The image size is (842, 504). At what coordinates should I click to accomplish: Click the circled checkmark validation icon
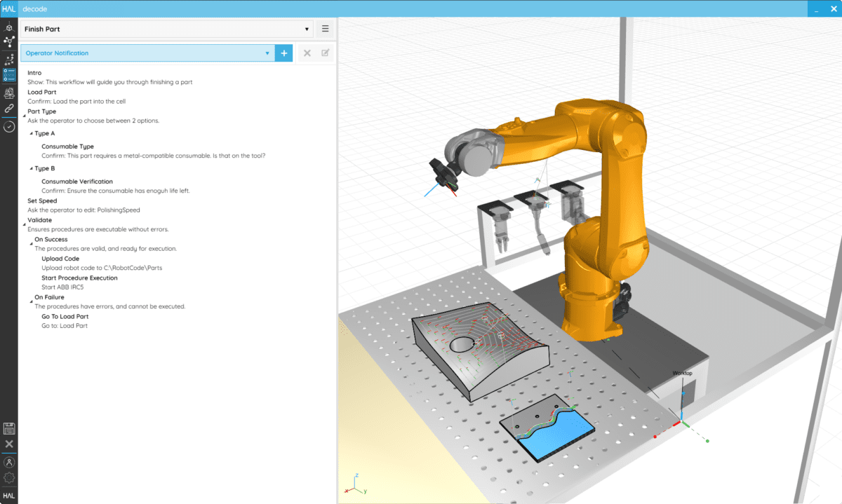tap(9, 126)
